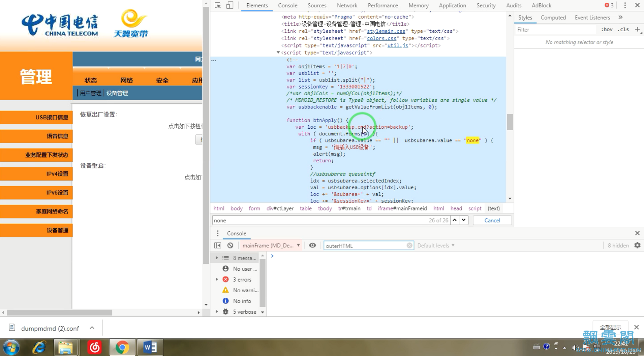Collapse the script type text/javascript node

278,53
